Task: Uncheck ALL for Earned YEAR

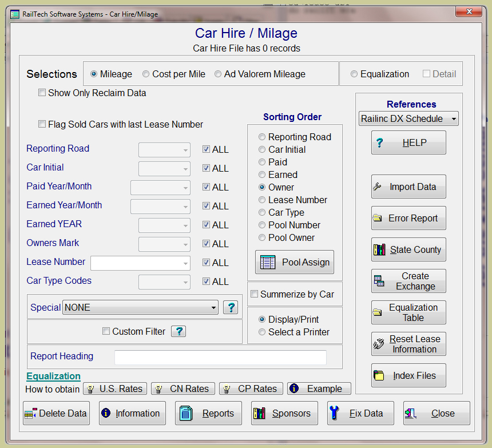Action: click(x=206, y=224)
